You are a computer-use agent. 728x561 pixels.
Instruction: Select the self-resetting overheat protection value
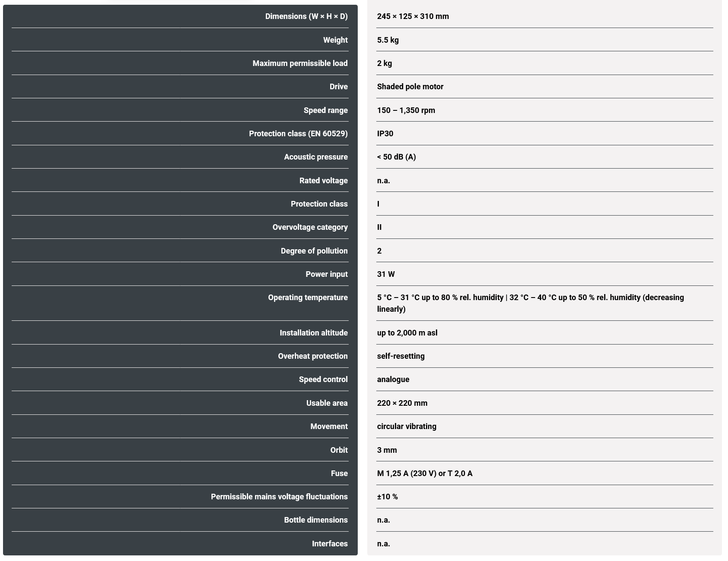point(400,356)
